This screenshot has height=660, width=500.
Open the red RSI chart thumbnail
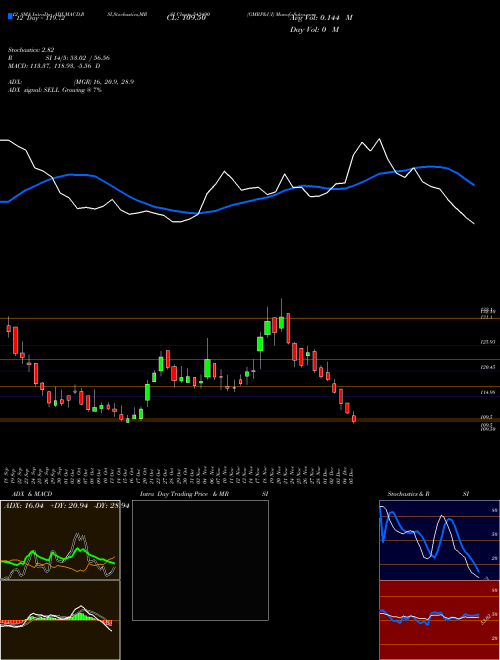439,620
